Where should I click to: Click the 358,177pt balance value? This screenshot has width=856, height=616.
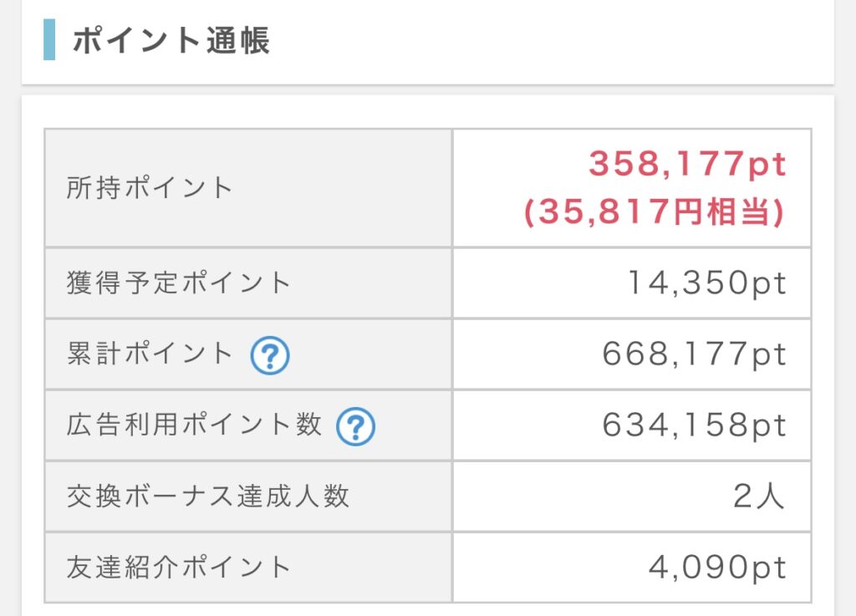point(687,164)
